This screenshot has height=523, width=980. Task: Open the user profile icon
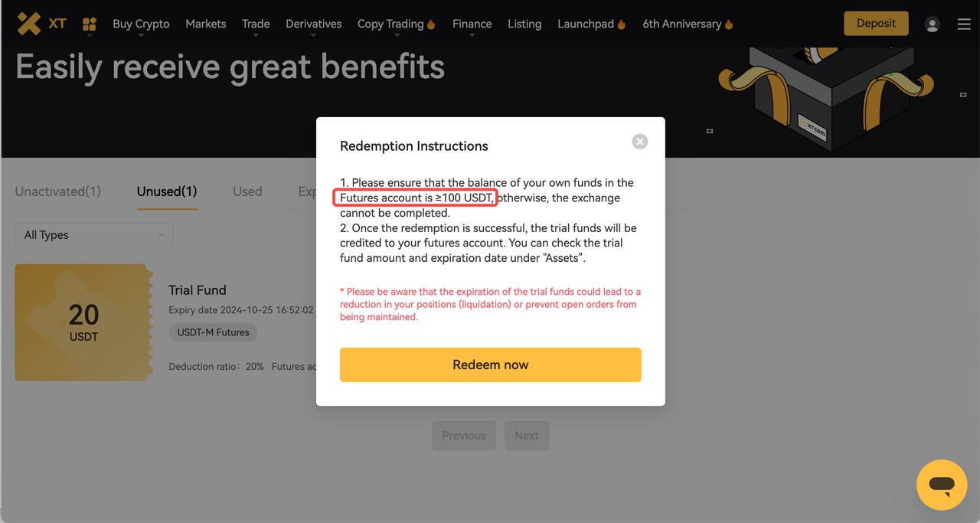[x=932, y=25]
